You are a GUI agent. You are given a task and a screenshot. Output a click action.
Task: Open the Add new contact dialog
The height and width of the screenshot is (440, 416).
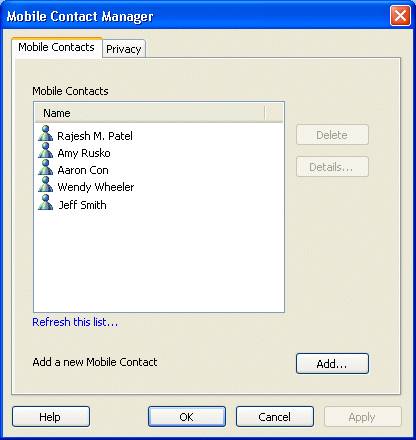[332, 364]
